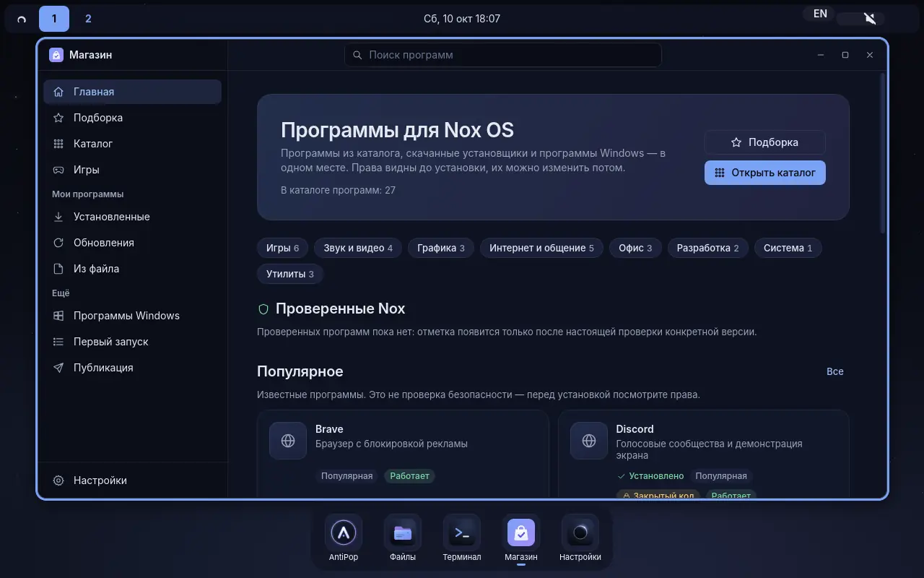Open the Brave program card title
Viewport: 924px width, 578px height.
329,429
